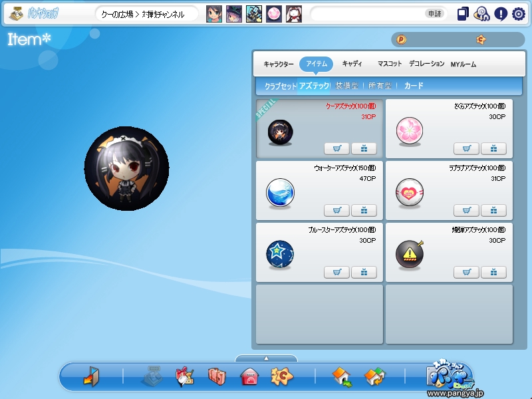Click the exit door icon
The image size is (532, 399).
[91, 376]
